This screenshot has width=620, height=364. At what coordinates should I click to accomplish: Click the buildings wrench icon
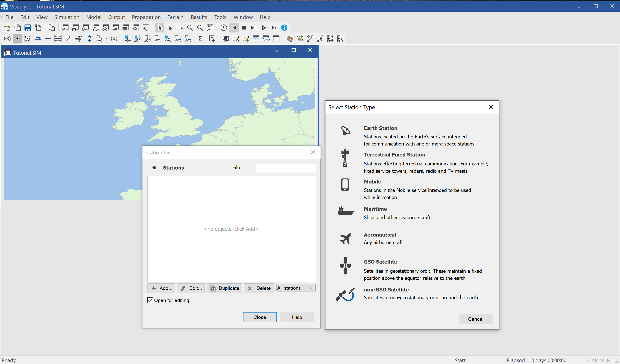pyautogui.click(x=340, y=39)
